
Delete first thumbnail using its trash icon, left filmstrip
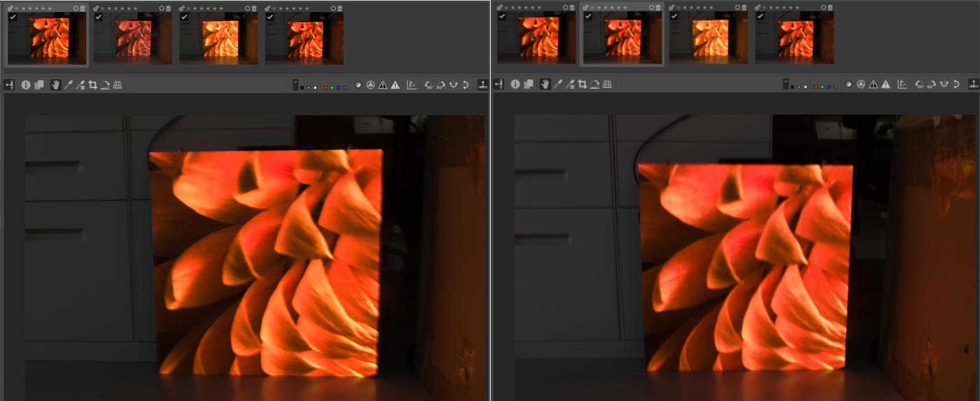pyautogui.click(x=82, y=8)
